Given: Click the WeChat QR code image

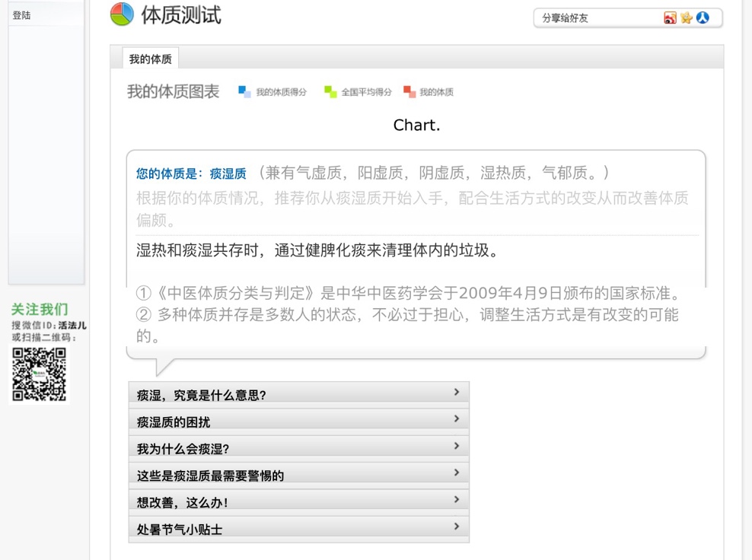Looking at the screenshot, I should click(40, 374).
